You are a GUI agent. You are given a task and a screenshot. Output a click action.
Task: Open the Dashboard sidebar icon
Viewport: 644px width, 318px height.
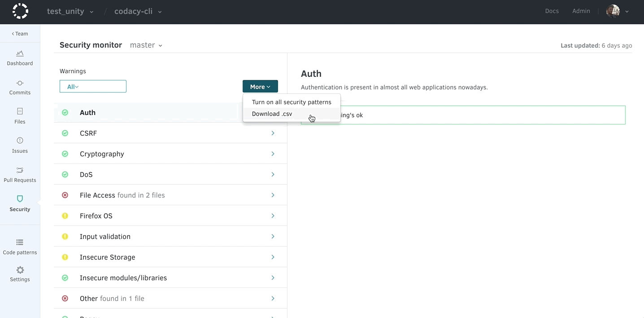[20, 54]
